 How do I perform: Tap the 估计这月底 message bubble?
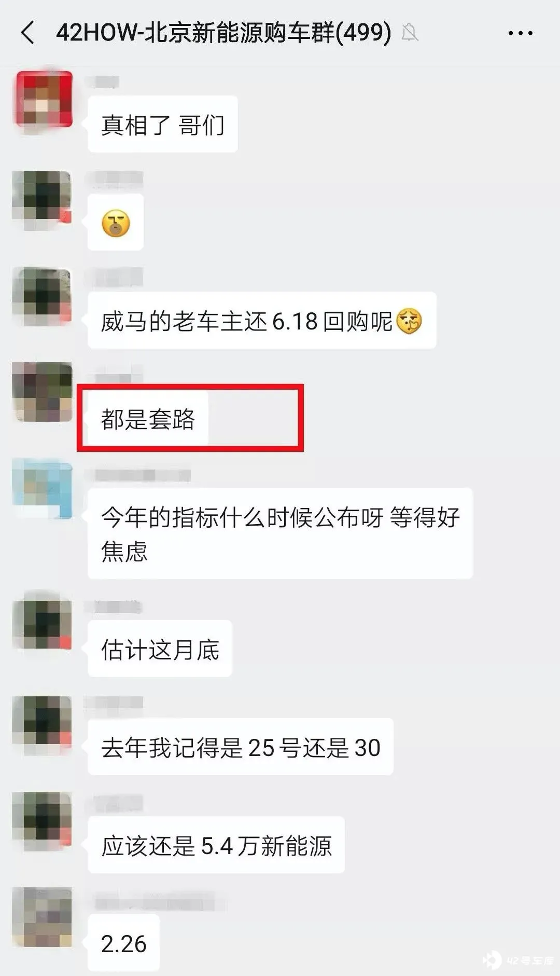[160, 649]
